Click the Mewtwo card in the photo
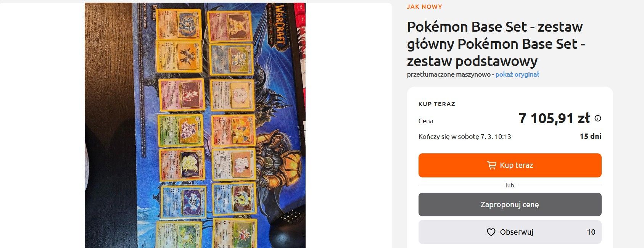The width and height of the screenshot is (644, 248). [182, 95]
